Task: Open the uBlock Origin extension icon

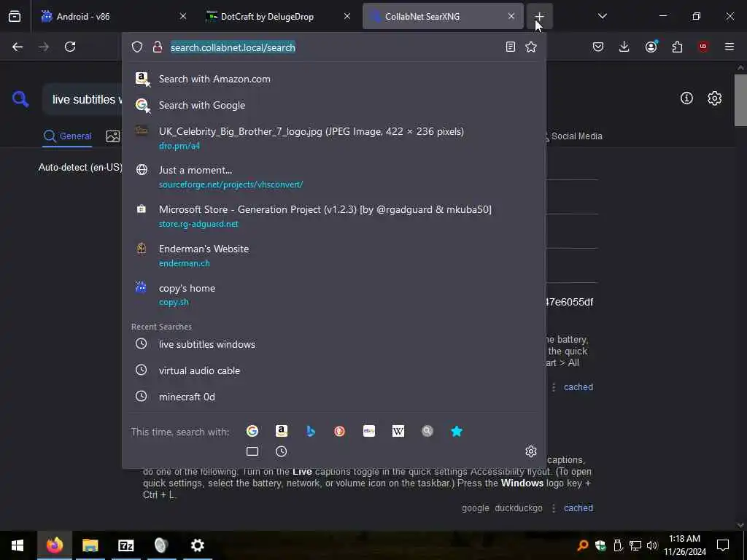Action: pyautogui.click(x=703, y=47)
